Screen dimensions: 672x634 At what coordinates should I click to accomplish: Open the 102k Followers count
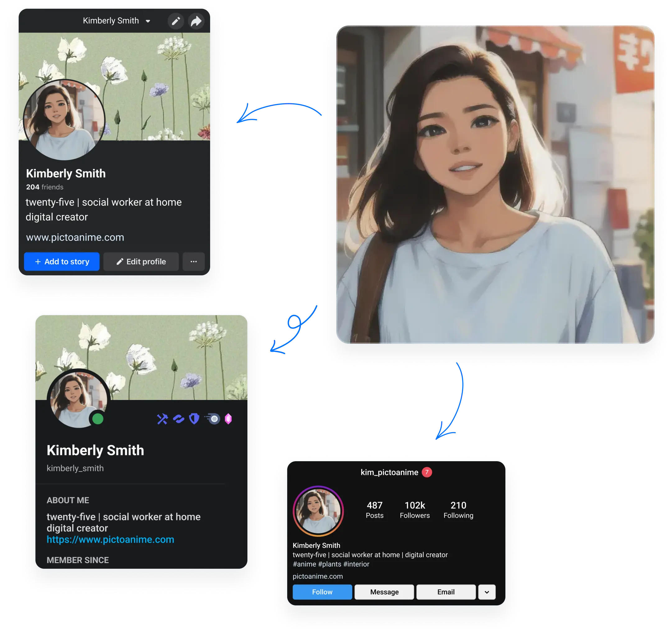point(415,510)
